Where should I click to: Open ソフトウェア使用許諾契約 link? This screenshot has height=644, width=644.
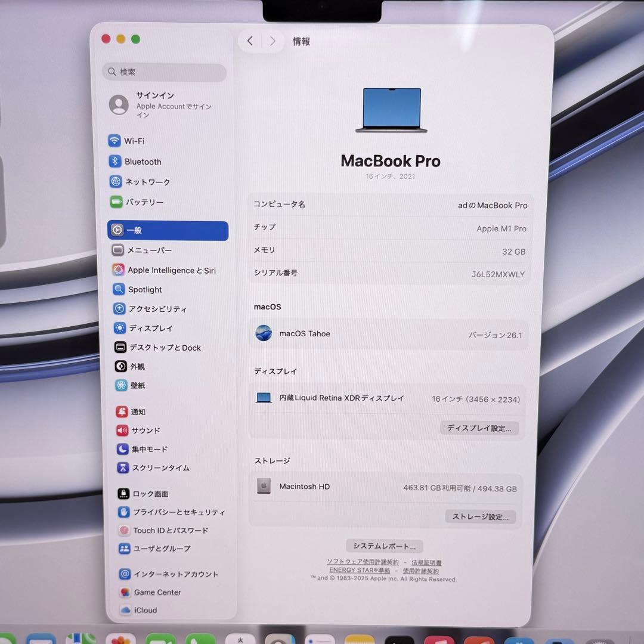pyautogui.click(x=363, y=562)
